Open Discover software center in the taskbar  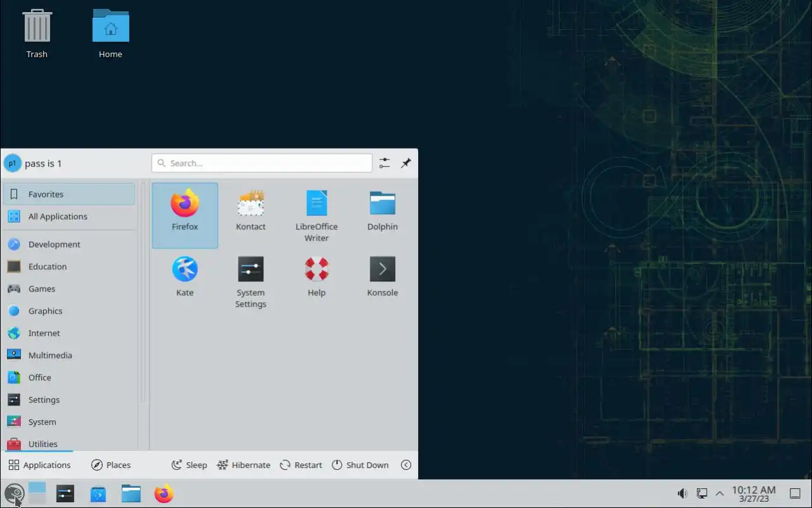tap(98, 493)
